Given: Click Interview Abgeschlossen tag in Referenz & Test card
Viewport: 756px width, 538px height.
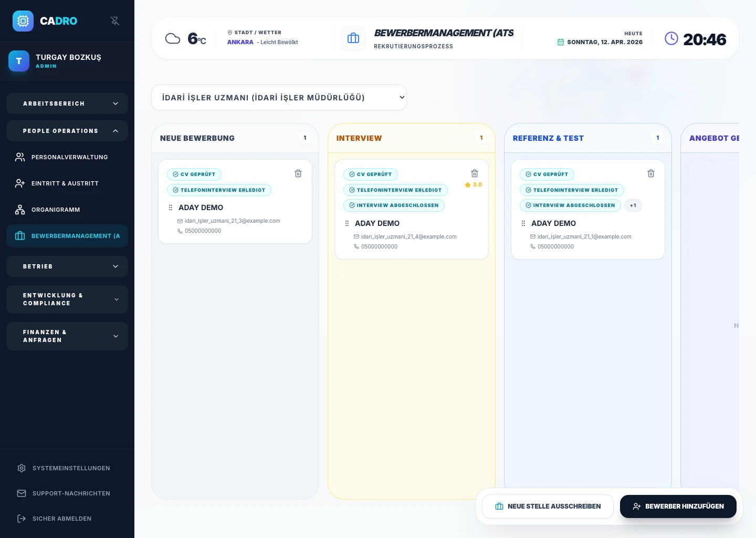Looking at the screenshot, I should click(x=570, y=205).
